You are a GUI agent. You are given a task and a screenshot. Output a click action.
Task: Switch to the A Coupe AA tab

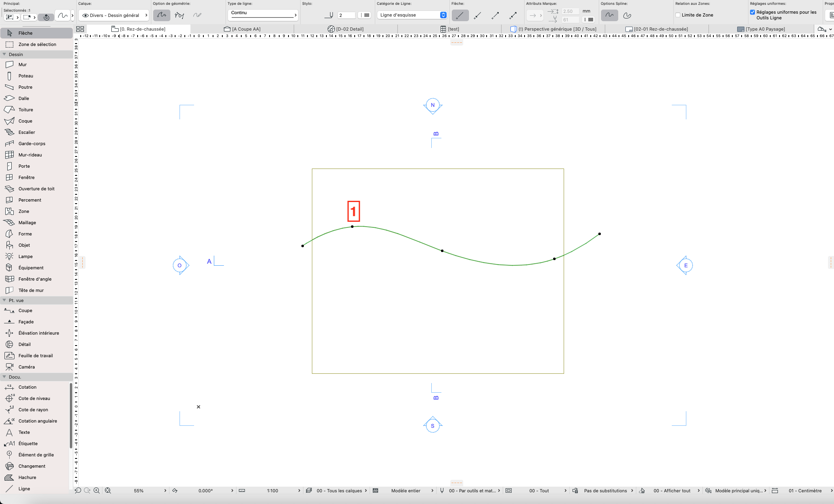pos(242,29)
